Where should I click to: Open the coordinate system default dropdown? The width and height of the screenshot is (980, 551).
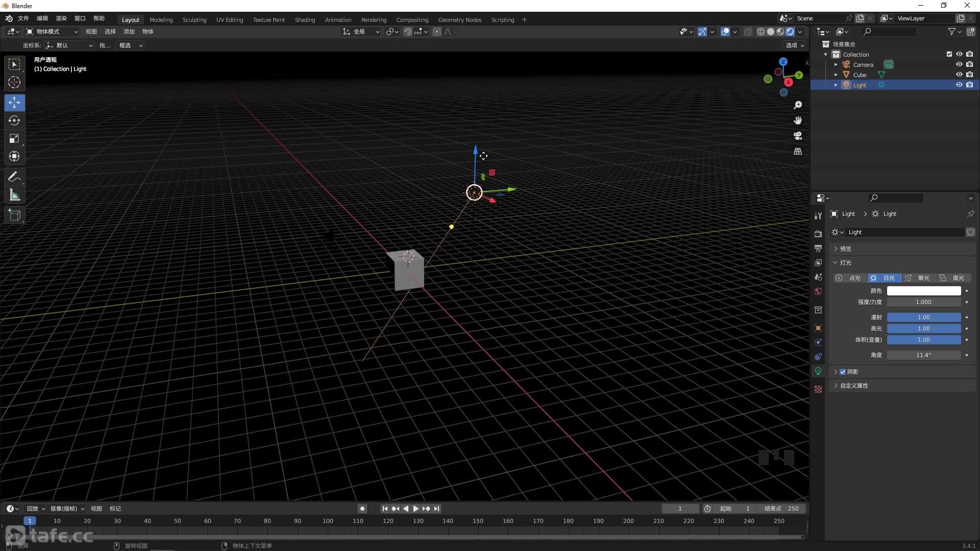(x=69, y=45)
